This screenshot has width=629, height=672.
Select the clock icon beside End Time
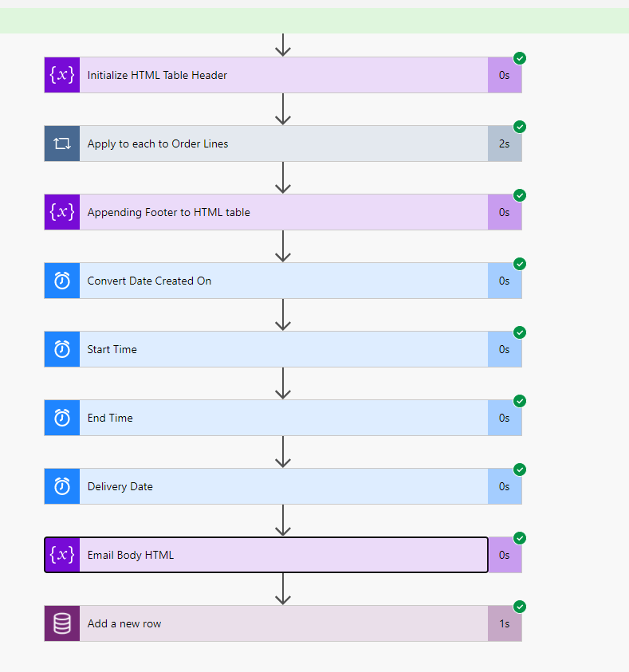pos(62,418)
